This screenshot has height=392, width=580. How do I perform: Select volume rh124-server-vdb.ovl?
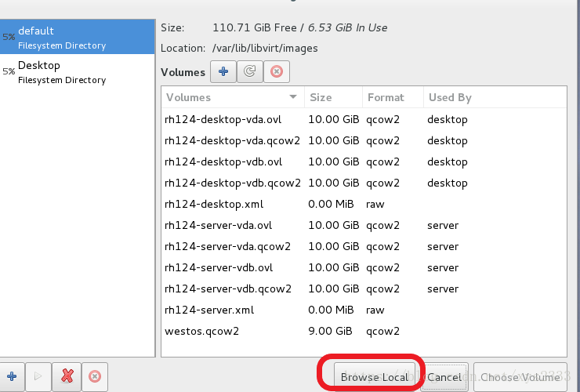click(x=364, y=267)
